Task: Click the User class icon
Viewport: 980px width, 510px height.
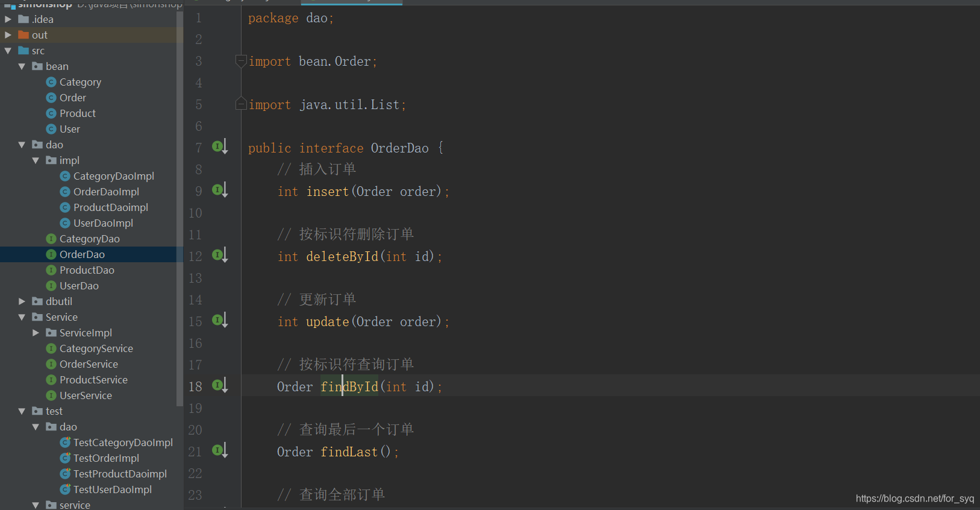Action: tap(51, 129)
